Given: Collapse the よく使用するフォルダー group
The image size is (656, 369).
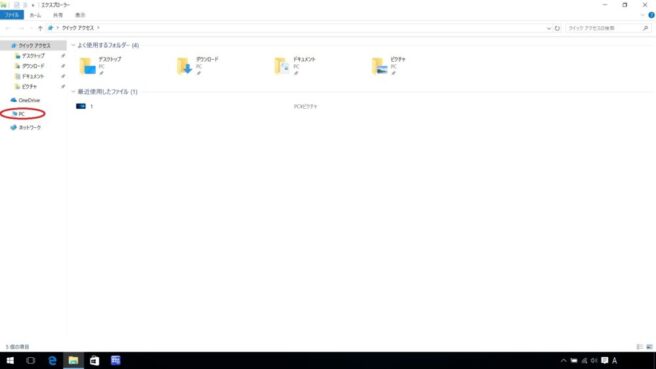Looking at the screenshot, I should click(x=73, y=45).
